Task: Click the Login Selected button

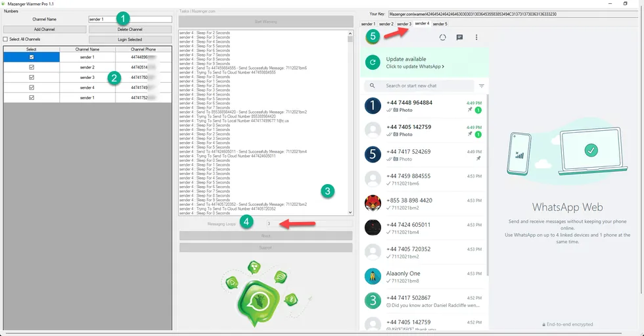Action: (x=130, y=40)
